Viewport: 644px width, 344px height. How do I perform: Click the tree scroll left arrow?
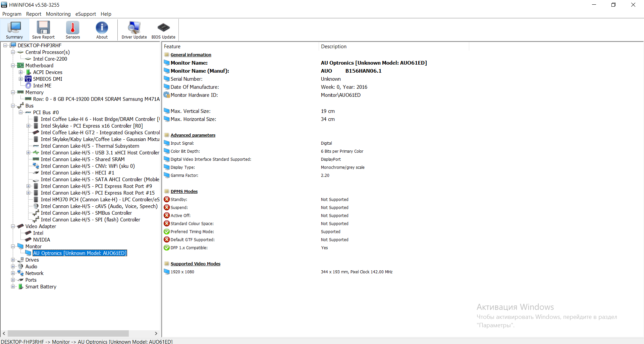click(x=4, y=334)
